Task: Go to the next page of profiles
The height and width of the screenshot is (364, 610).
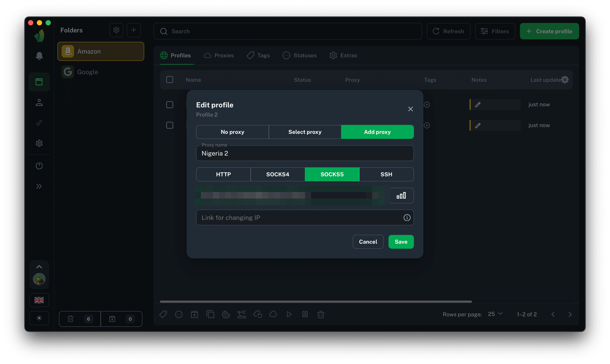Action: click(570, 314)
